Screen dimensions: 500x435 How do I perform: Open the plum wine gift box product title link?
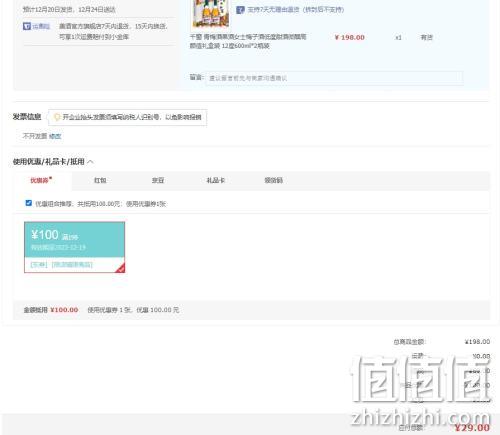point(248,41)
